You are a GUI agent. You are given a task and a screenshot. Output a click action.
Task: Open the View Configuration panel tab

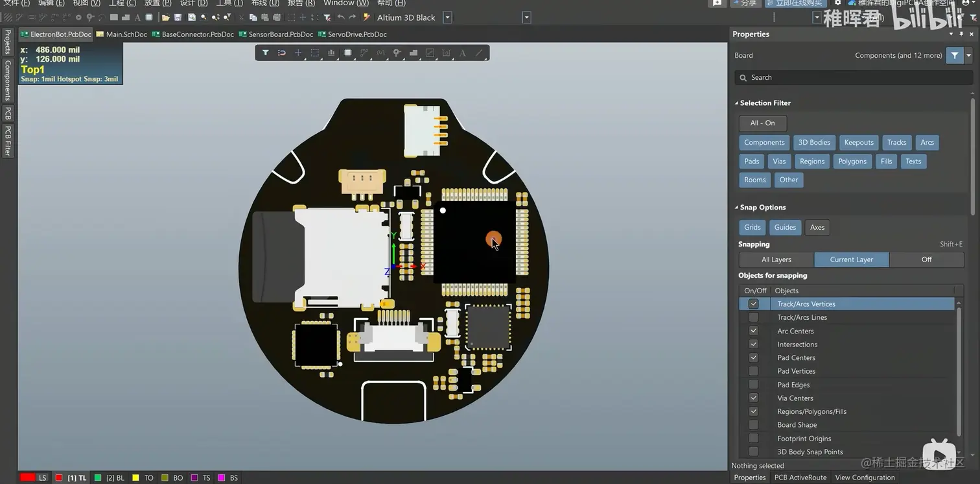[865, 478]
